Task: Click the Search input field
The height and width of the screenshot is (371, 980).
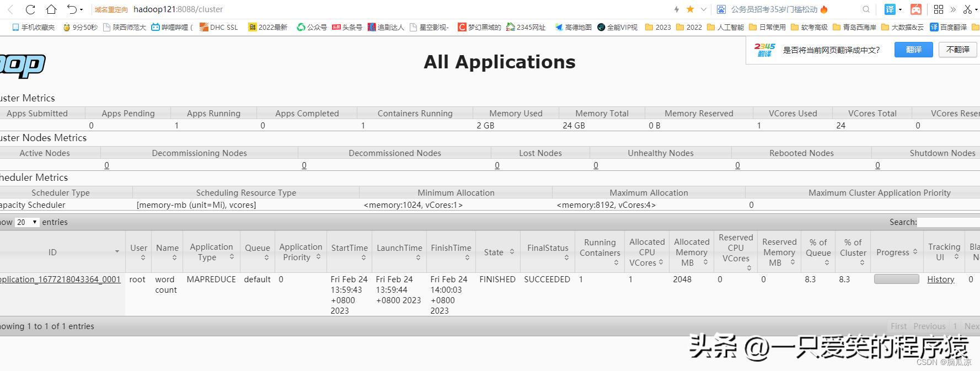Action: coord(949,222)
